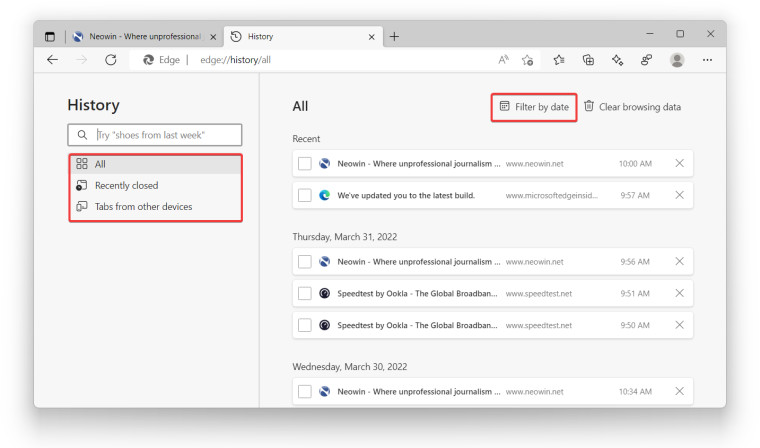760x448 pixels.
Task: Reload the page with the refresh icon
Action: pos(111,60)
